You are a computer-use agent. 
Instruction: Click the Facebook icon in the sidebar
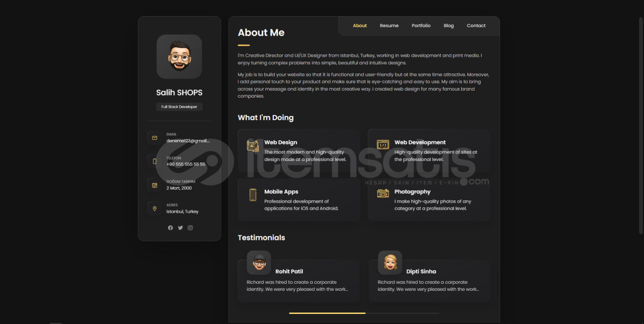[x=170, y=228]
